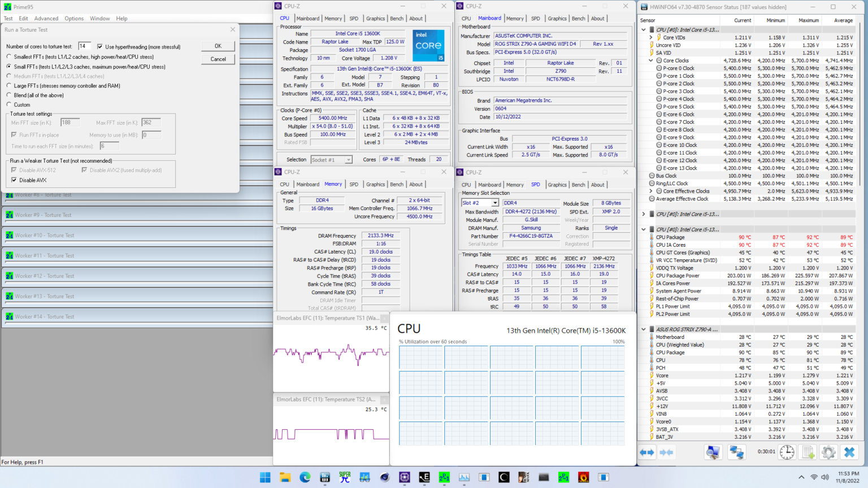
Task: Open Prime95 from the taskbar
Action: [x=444, y=477]
